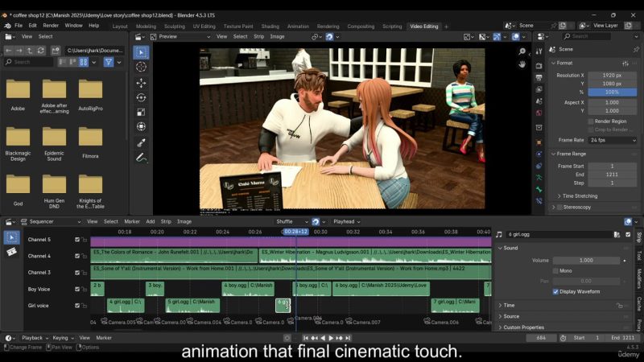Select the Cursor tool in preview toolbar
The height and width of the screenshot is (362, 644).
pyautogui.click(x=141, y=67)
